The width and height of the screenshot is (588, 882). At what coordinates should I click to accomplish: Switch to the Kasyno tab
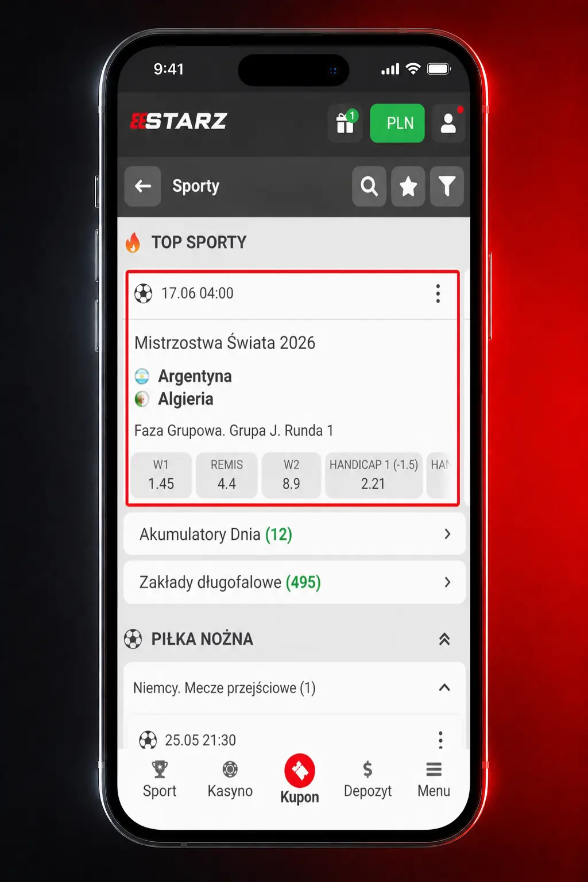point(230,780)
